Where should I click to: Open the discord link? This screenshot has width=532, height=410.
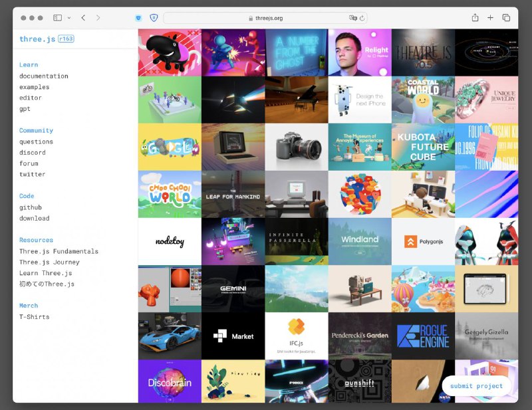pyautogui.click(x=33, y=153)
